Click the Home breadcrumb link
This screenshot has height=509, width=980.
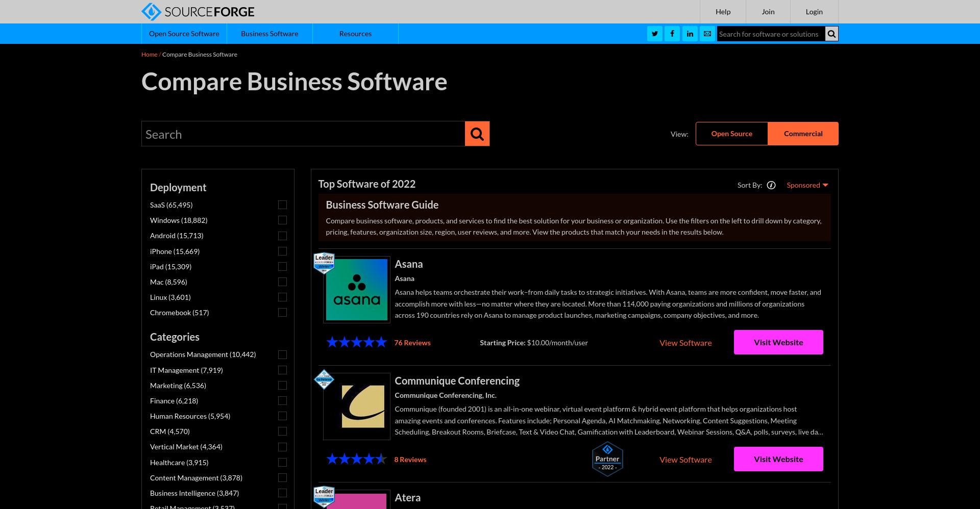click(x=150, y=55)
